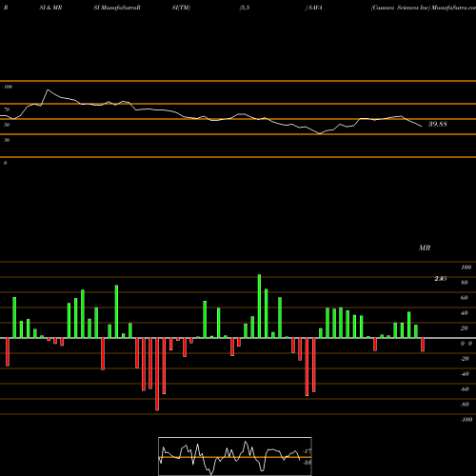The image size is (476, 476).
Task: Click the MR axis label -40
Action: click(465, 374)
